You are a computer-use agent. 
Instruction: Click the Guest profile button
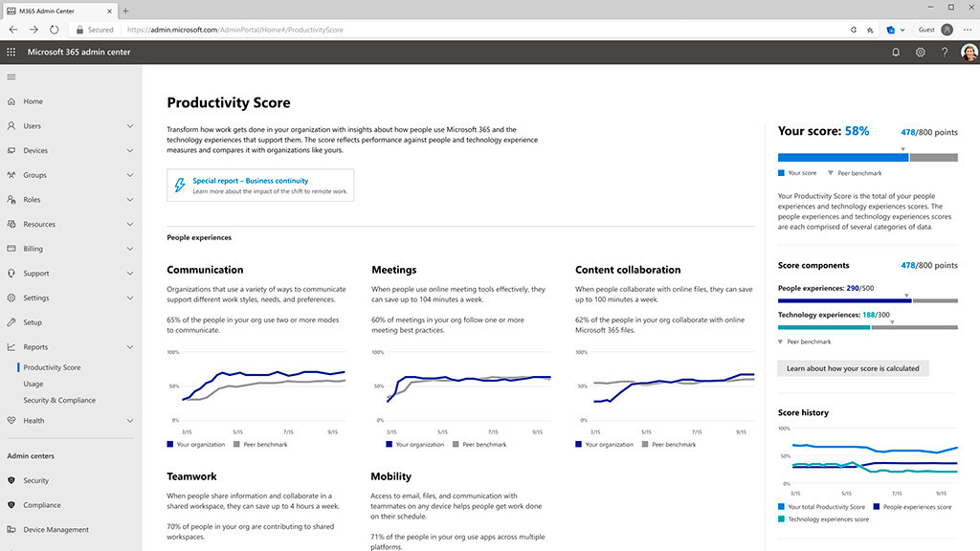click(x=936, y=30)
